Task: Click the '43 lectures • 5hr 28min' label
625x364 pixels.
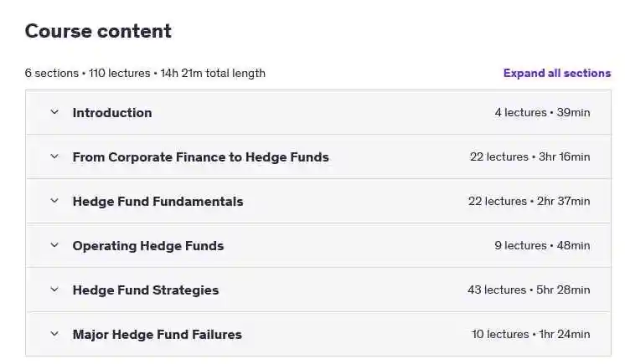Action: point(529,290)
